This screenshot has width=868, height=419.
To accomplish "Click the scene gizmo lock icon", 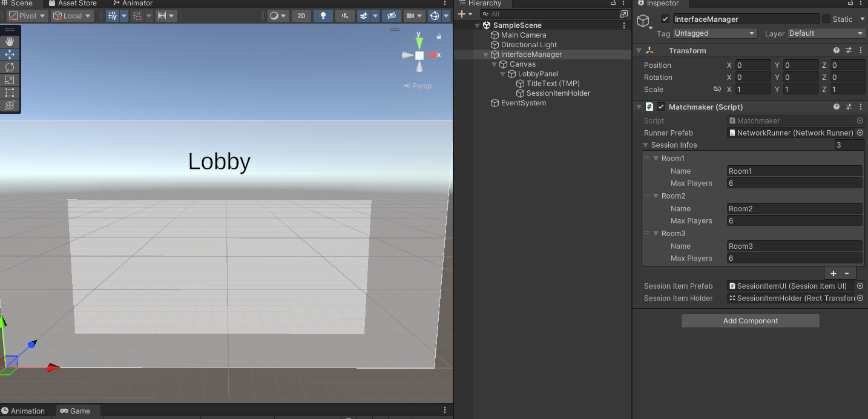I will [x=439, y=36].
